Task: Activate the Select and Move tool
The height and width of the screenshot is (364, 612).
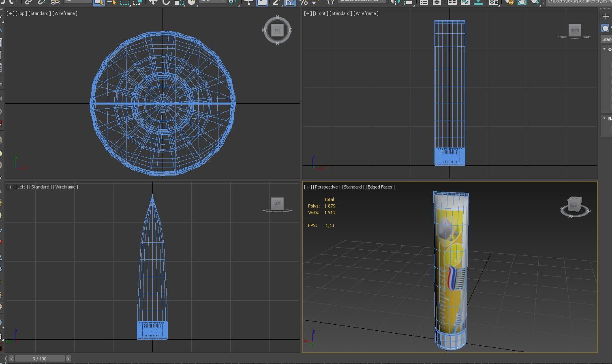Action: 153,2
